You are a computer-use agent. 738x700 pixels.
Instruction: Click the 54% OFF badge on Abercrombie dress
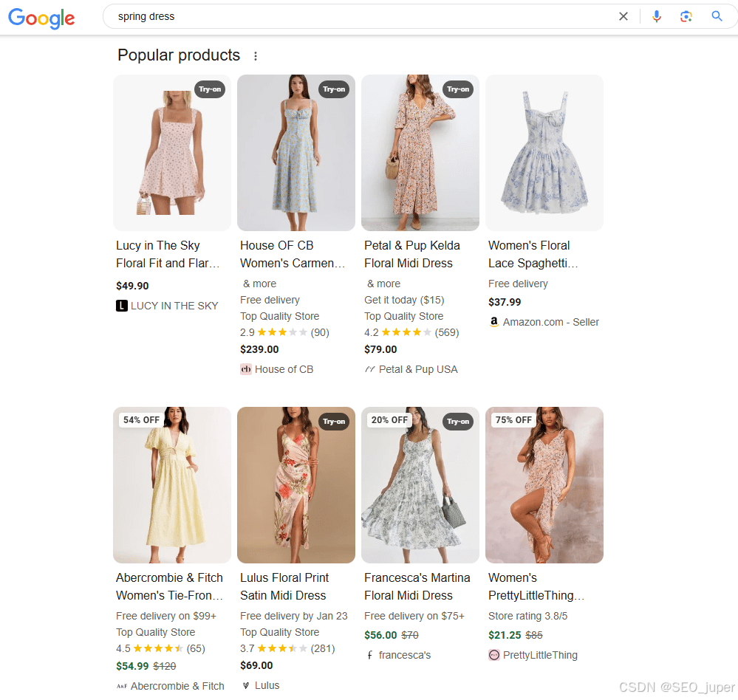[x=141, y=419]
